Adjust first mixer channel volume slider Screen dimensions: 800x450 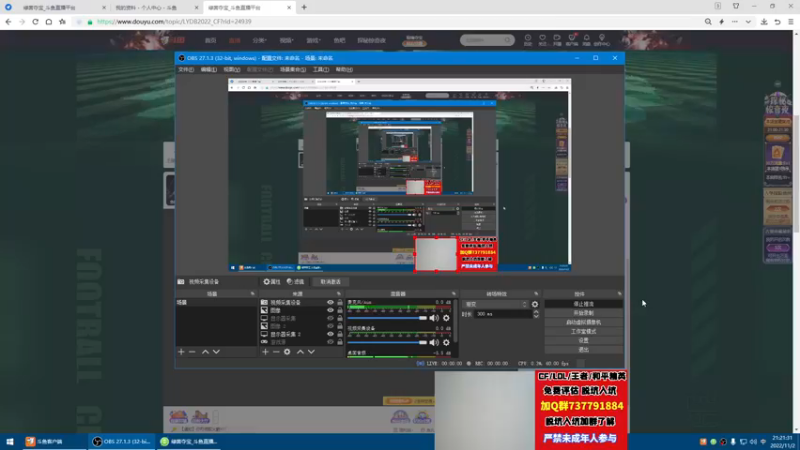387,318
